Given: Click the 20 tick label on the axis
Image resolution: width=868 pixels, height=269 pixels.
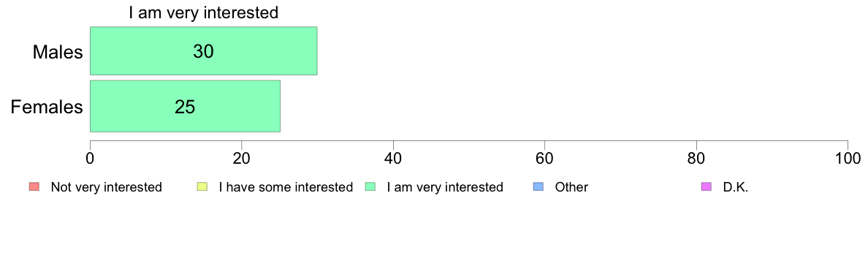Looking at the screenshot, I should click(241, 159).
